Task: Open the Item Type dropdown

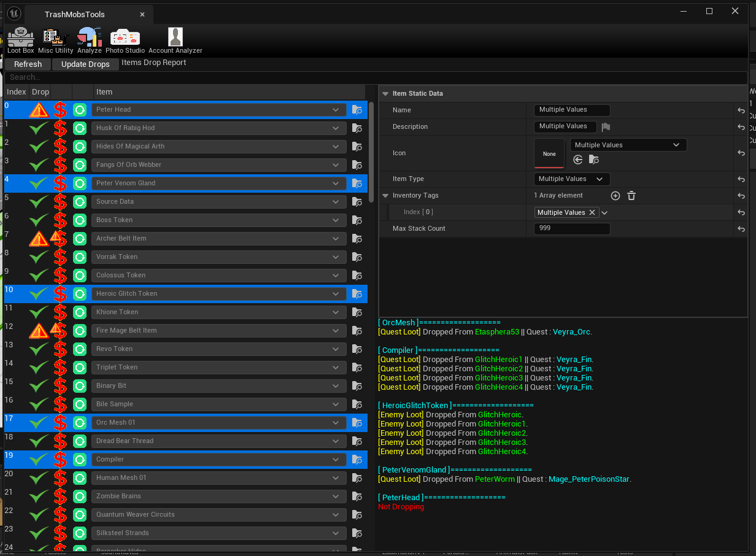Action: [572, 179]
